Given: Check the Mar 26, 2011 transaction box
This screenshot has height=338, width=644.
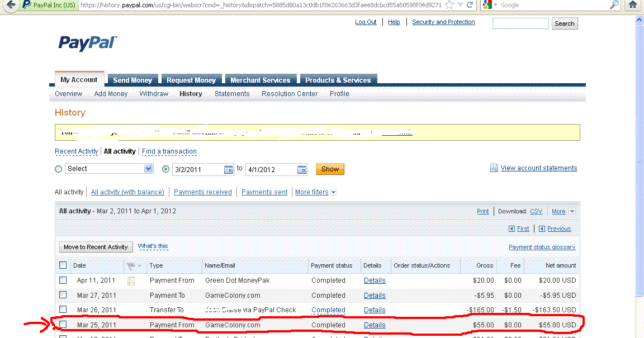Looking at the screenshot, I should tap(63, 310).
